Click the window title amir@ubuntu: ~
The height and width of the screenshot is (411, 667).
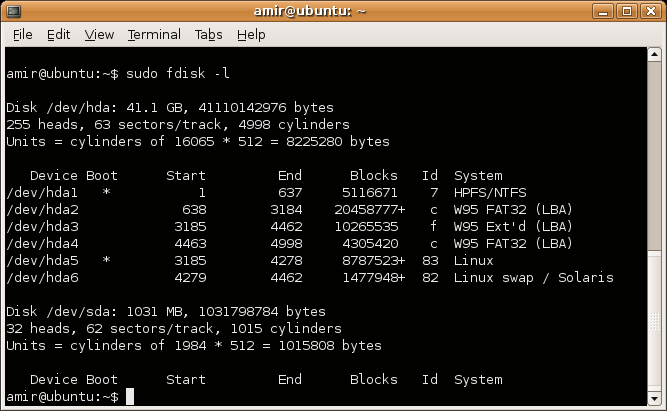(310, 11)
